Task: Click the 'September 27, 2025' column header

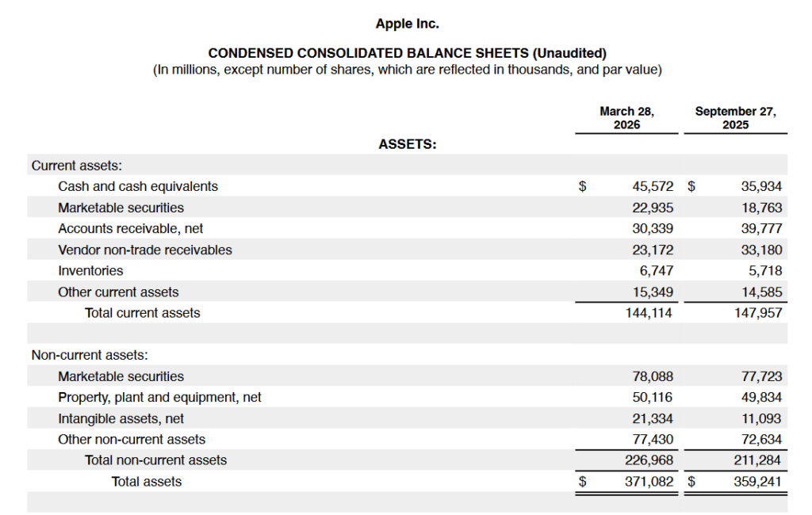Action: pos(735,118)
